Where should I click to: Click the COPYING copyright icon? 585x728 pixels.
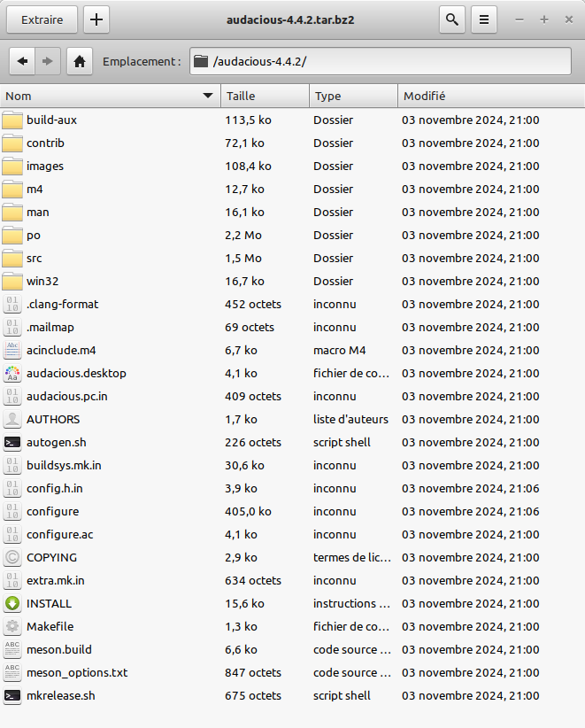click(x=12, y=558)
